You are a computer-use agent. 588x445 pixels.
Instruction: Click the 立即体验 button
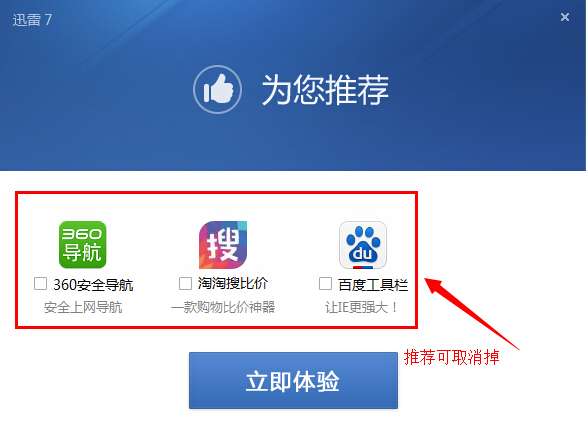(293, 380)
